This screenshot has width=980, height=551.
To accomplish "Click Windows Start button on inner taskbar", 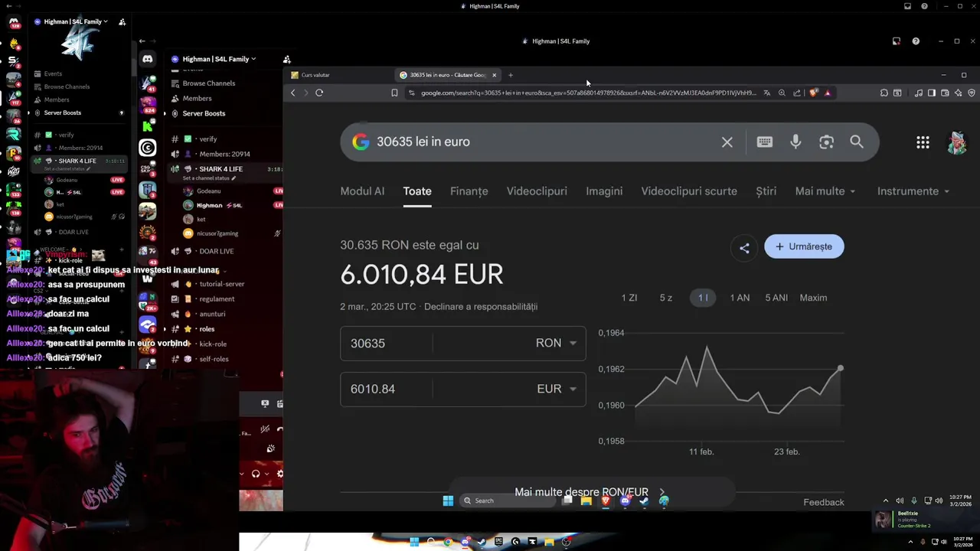I will (448, 500).
